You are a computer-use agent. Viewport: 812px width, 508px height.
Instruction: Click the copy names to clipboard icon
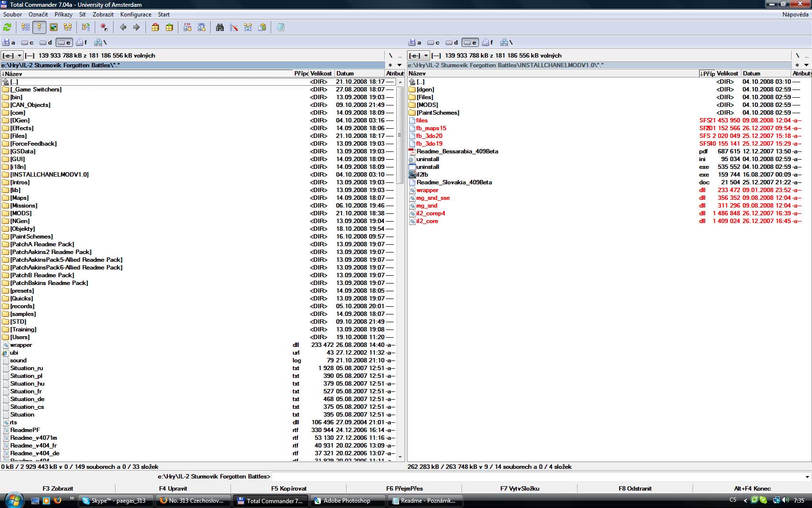(x=262, y=28)
